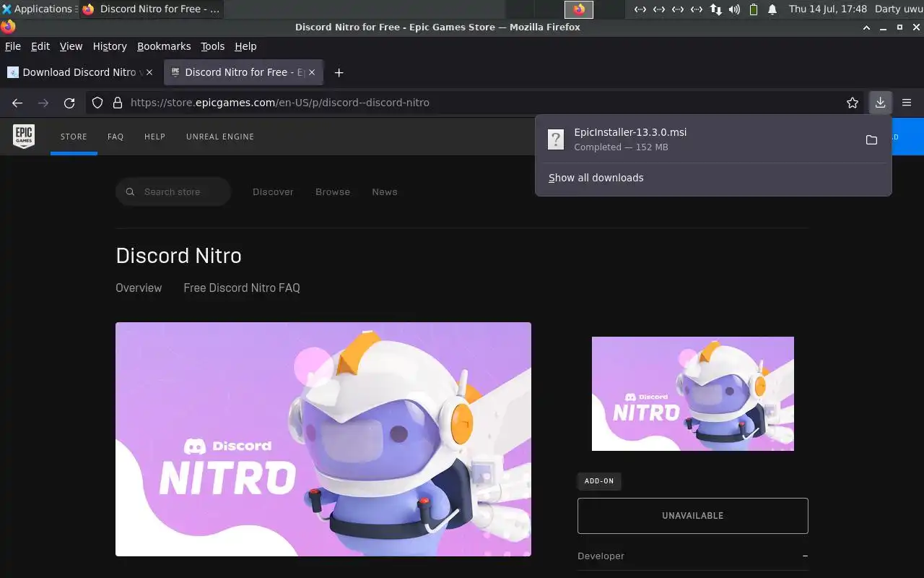Click the EpicInstaller file type icon
This screenshot has width=924, height=578.
tap(555, 139)
